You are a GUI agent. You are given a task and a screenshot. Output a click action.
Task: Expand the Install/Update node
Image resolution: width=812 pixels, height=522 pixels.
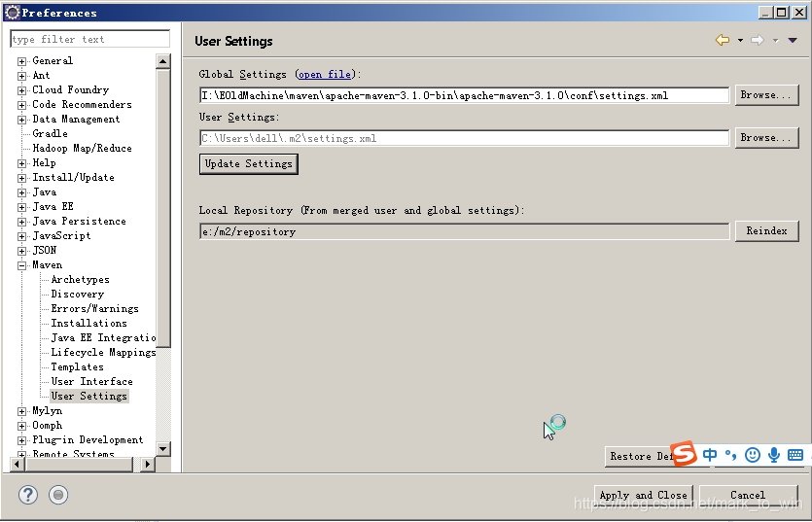(x=21, y=178)
